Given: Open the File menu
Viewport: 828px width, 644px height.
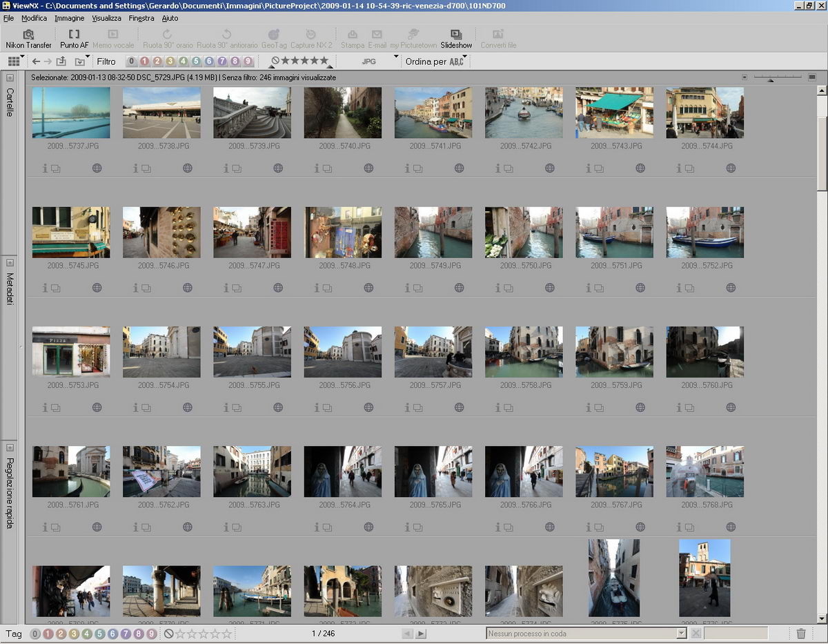Looking at the screenshot, I should tap(8, 18).
